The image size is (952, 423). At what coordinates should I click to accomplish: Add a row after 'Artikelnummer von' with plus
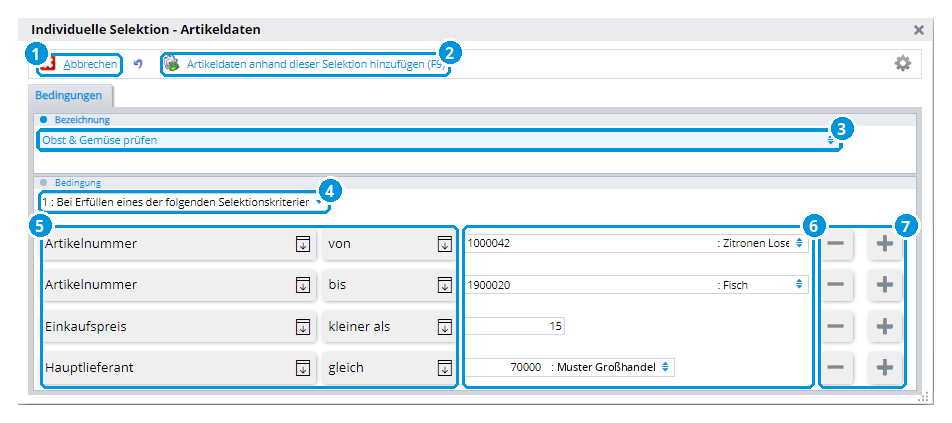click(x=885, y=244)
